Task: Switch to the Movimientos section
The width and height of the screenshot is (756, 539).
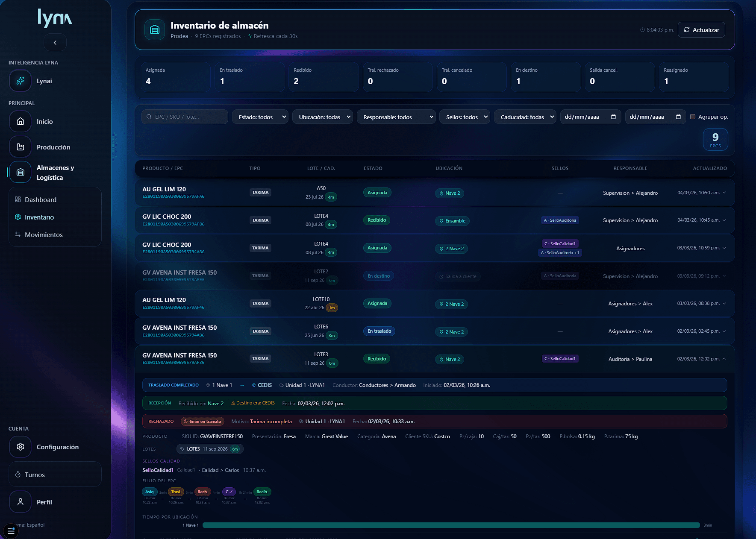Action: pos(43,234)
